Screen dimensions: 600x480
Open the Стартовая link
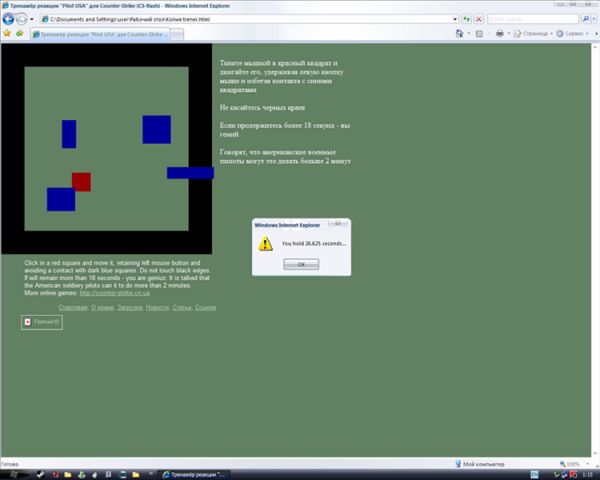(x=73, y=307)
